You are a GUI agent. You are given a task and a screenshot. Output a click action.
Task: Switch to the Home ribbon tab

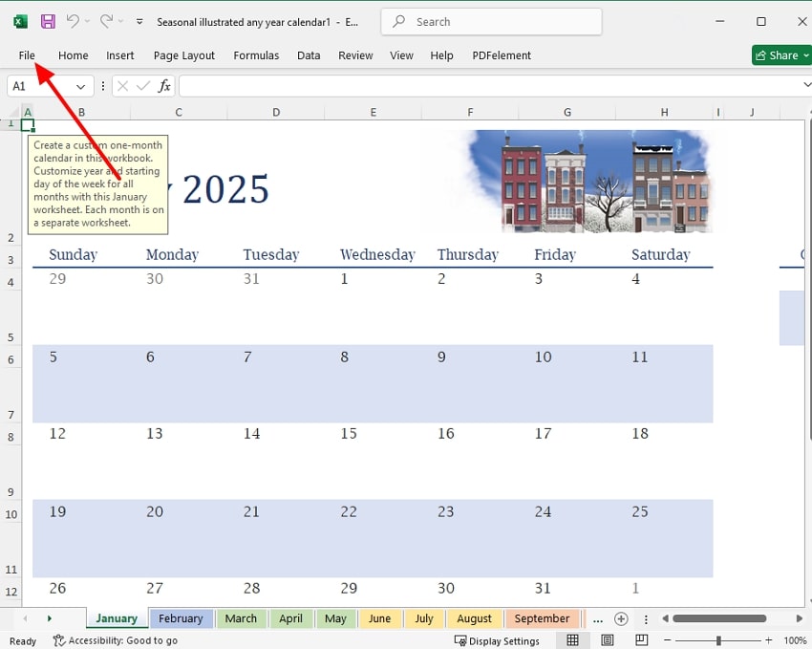(73, 55)
